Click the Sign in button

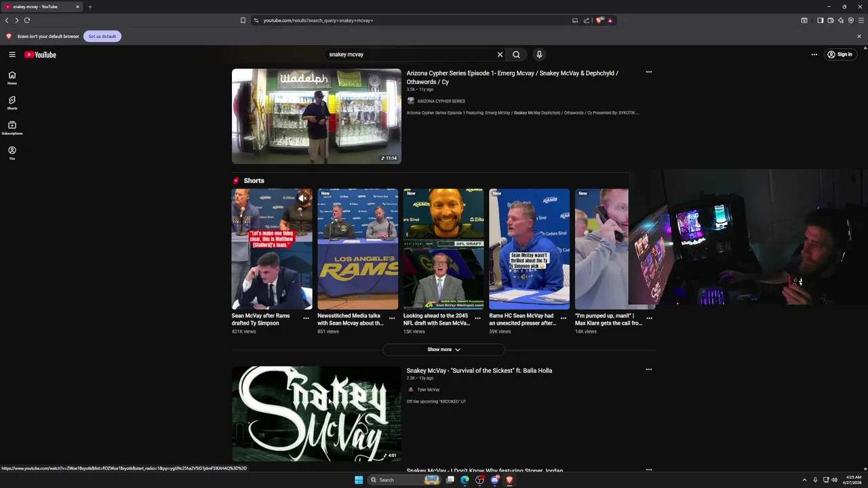coord(840,54)
